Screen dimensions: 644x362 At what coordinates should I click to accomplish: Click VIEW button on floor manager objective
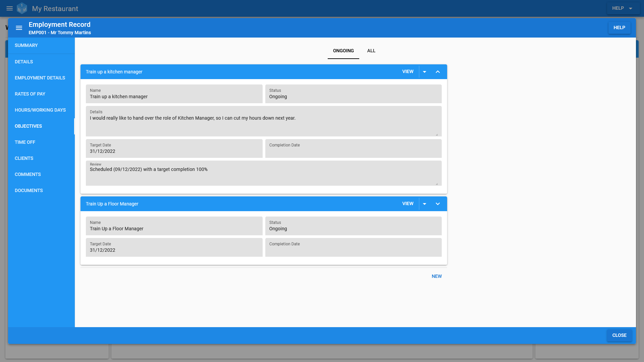click(x=408, y=204)
